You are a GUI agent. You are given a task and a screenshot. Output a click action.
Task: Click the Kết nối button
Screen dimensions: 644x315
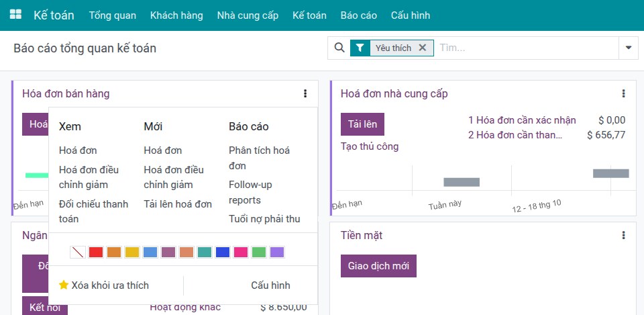[45, 307]
